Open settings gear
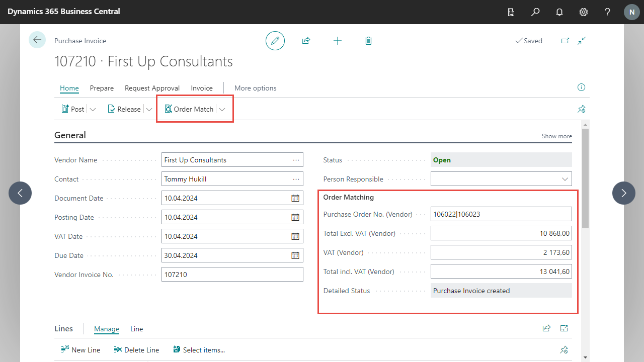The image size is (644, 362). (x=584, y=12)
